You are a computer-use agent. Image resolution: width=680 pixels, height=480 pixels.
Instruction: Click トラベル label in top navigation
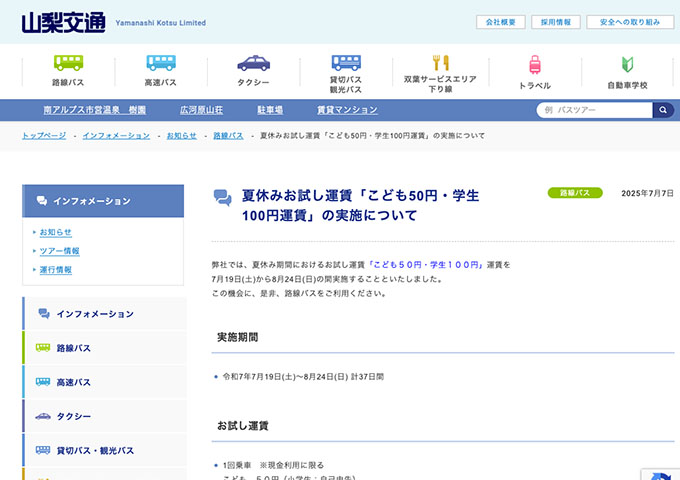(x=535, y=86)
